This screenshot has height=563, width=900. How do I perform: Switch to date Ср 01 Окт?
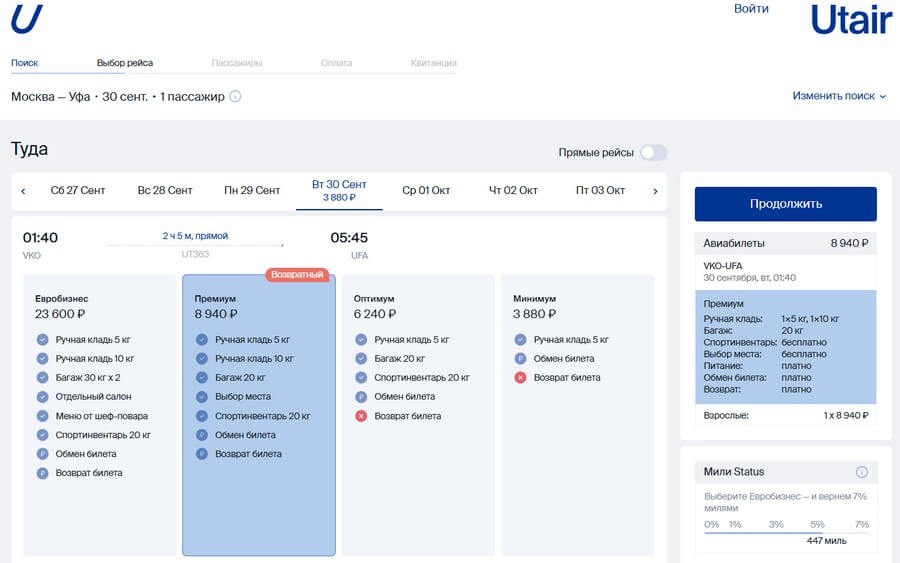click(x=426, y=191)
